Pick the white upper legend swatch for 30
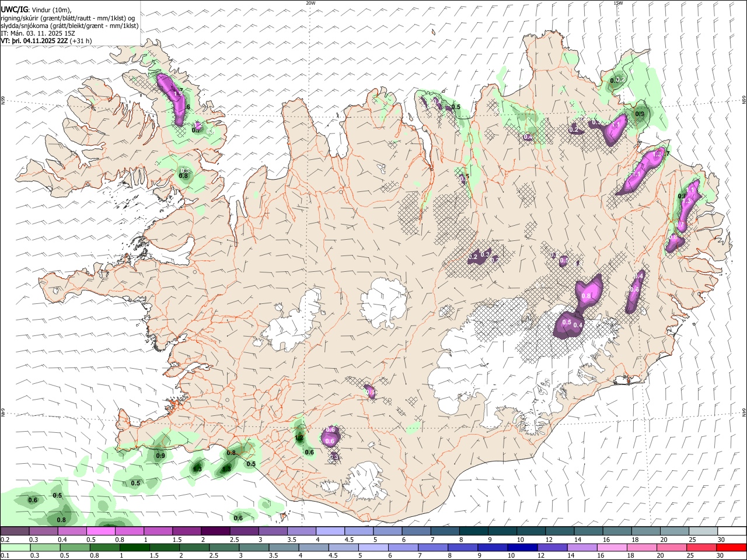 tap(732, 531)
